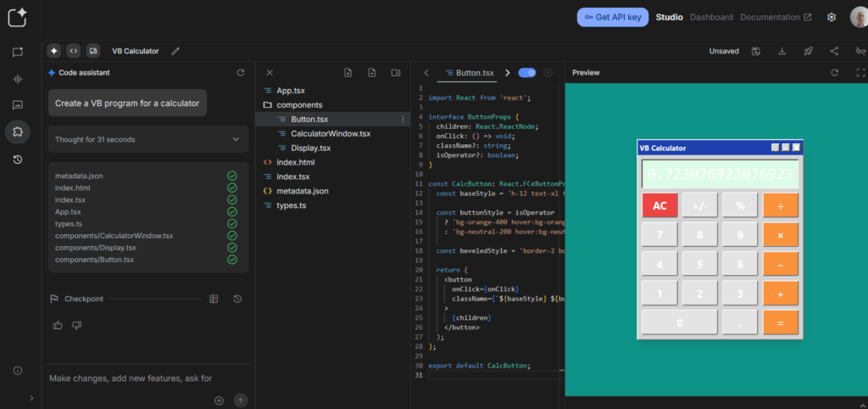The height and width of the screenshot is (409, 868).
Task: Toggle the code assistant sparkle view button
Action: 53,51
